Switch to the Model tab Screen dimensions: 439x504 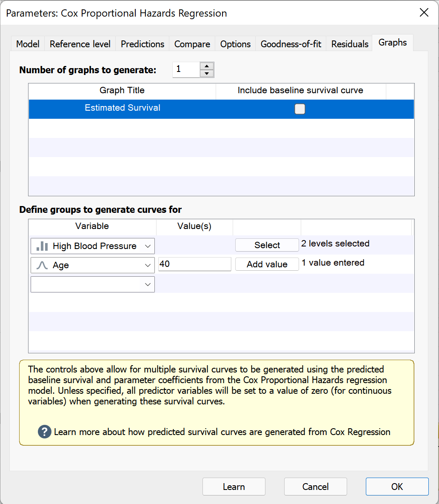pyautogui.click(x=28, y=44)
